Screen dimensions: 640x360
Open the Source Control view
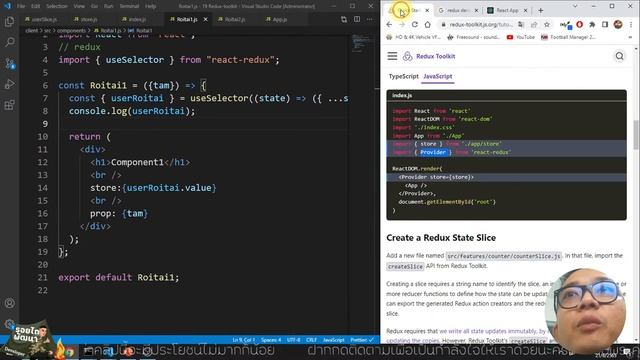click(9, 63)
